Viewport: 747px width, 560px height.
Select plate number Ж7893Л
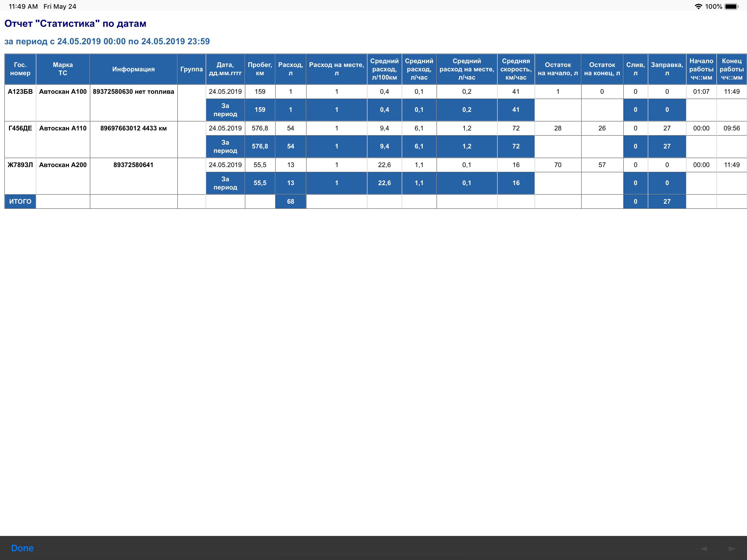[20, 165]
